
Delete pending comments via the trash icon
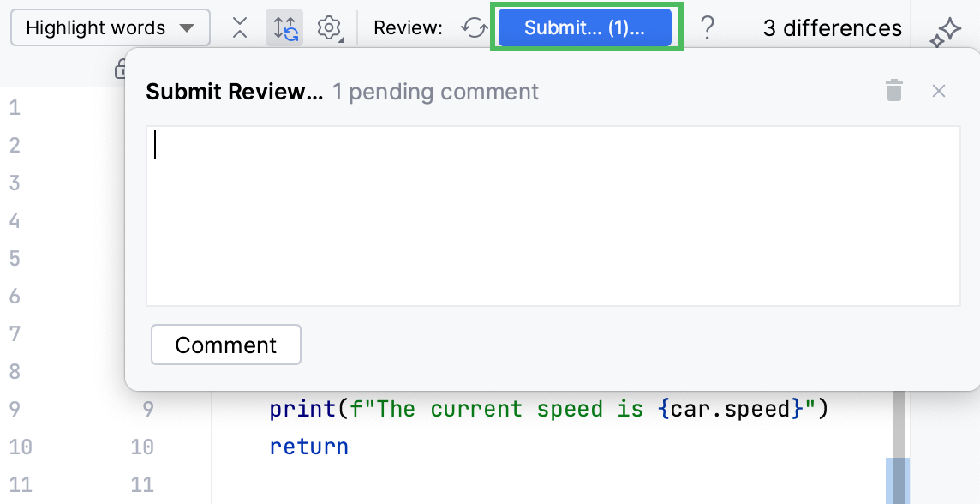(894, 90)
